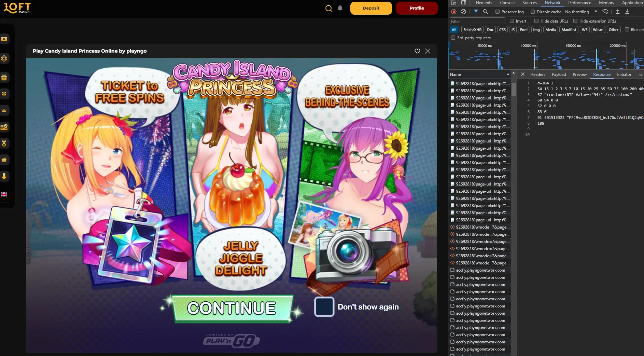Viewport: 644px width, 356px height.
Task: Click the tickets icon in left sidebar
Action: pos(4,160)
